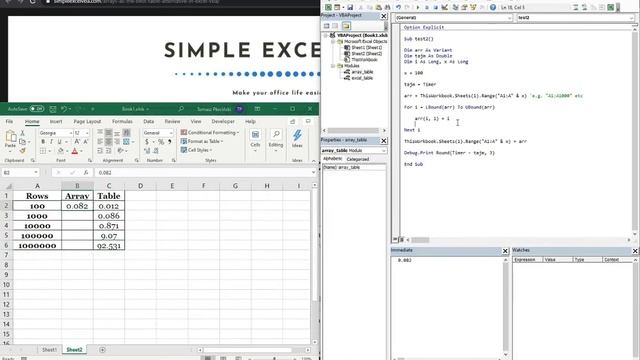Open Format as Table dropdown
This screenshot has height=360, width=640.
(x=202, y=141)
